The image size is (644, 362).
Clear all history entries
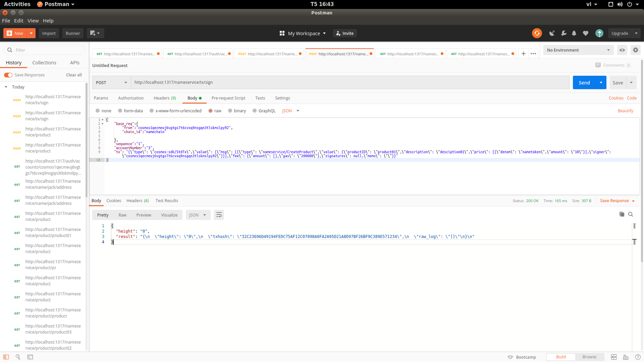[74, 75]
